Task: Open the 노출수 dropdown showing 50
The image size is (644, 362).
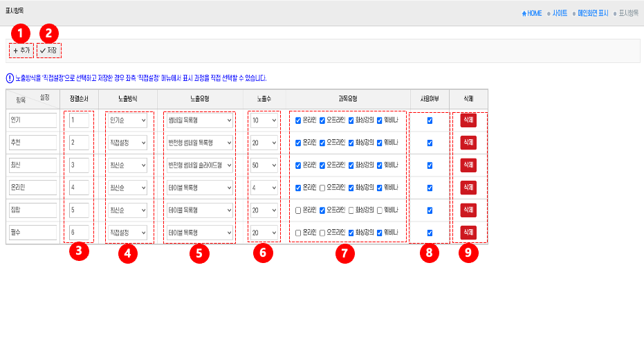Action: click(x=264, y=165)
